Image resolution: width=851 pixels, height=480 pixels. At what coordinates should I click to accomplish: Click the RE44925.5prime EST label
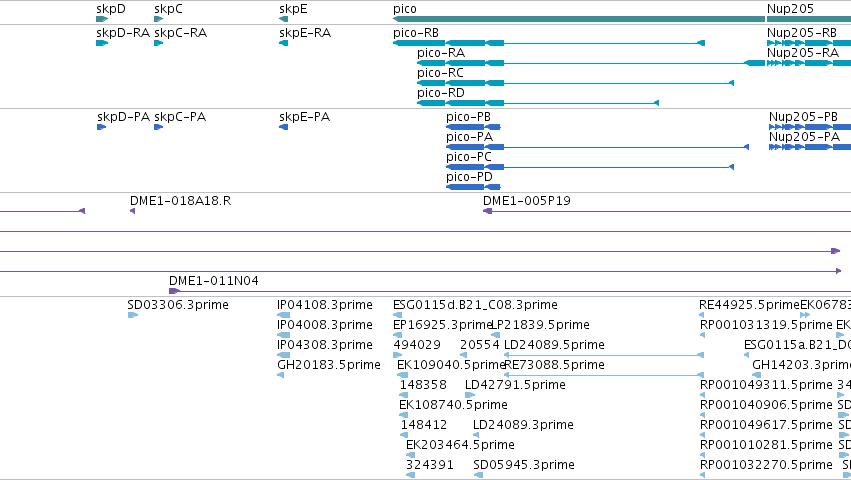[x=750, y=305]
